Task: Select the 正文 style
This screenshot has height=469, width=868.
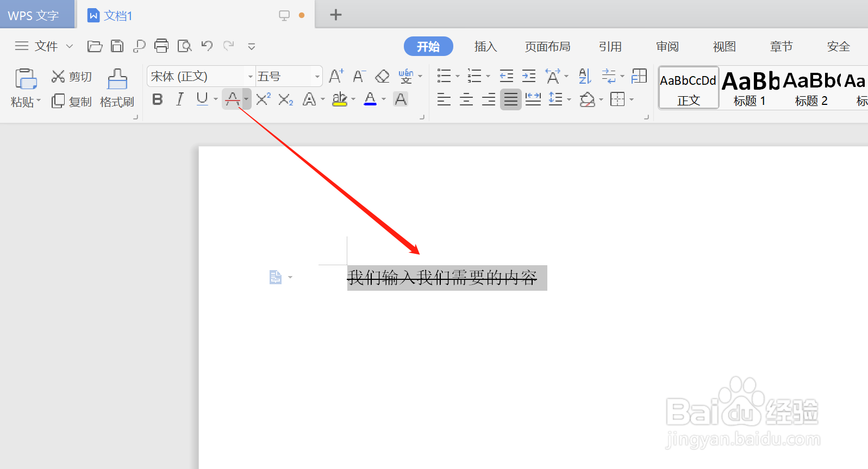Action: coord(689,88)
